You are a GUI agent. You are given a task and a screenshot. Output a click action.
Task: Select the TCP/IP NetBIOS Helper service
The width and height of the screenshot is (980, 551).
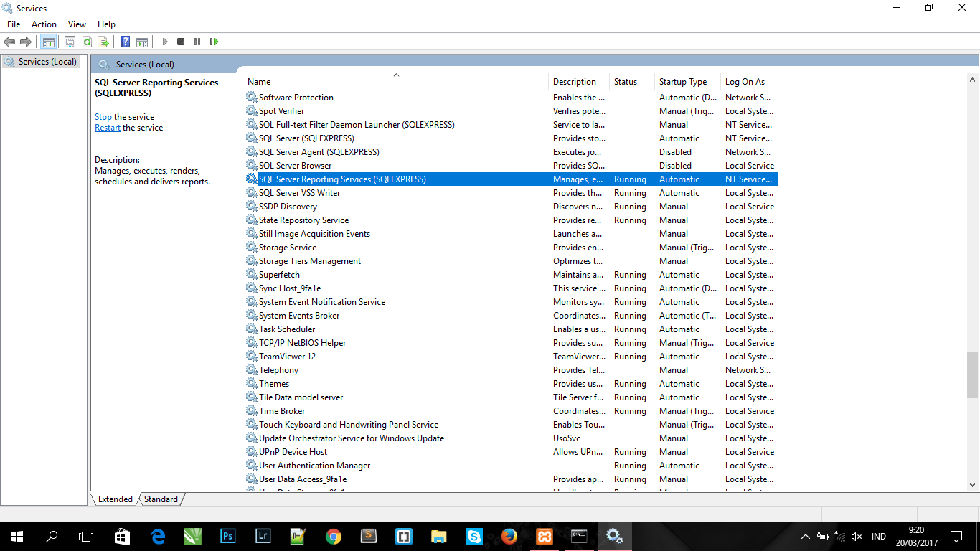(511, 343)
